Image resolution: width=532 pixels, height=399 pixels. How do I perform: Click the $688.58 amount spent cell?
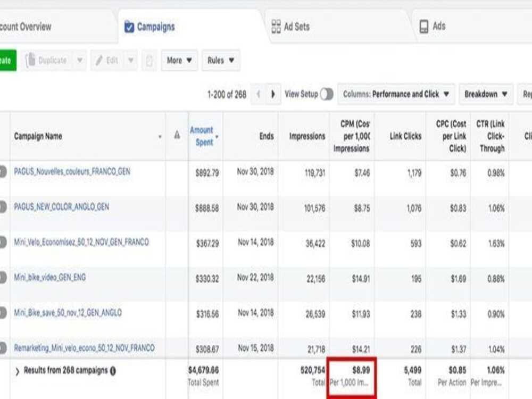[207, 209]
